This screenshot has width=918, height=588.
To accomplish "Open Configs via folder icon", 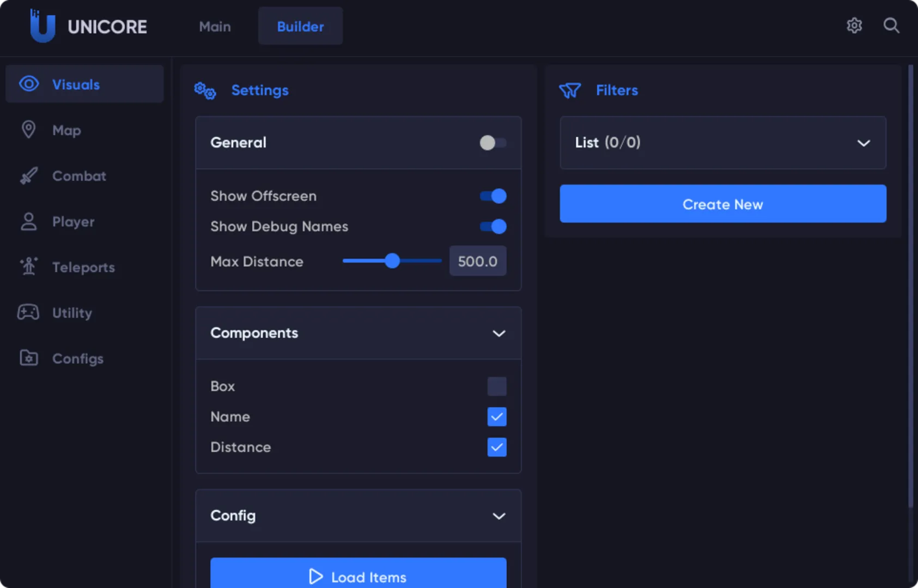I will point(28,358).
